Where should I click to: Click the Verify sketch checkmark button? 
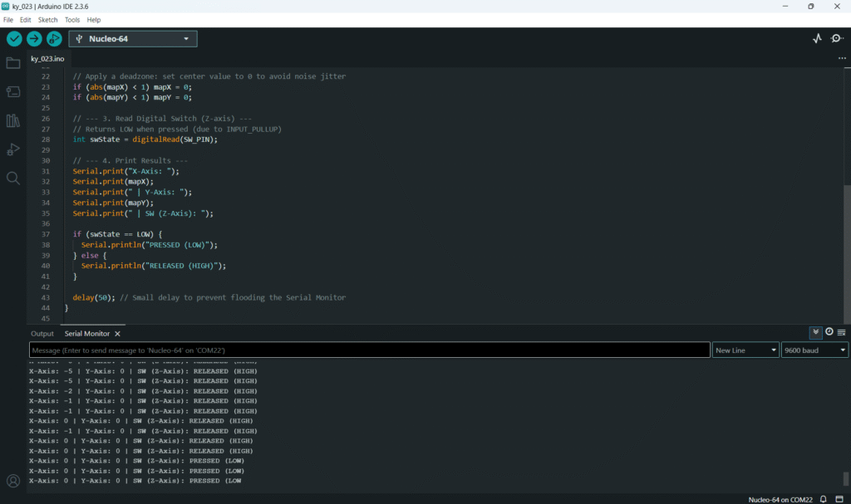14,39
